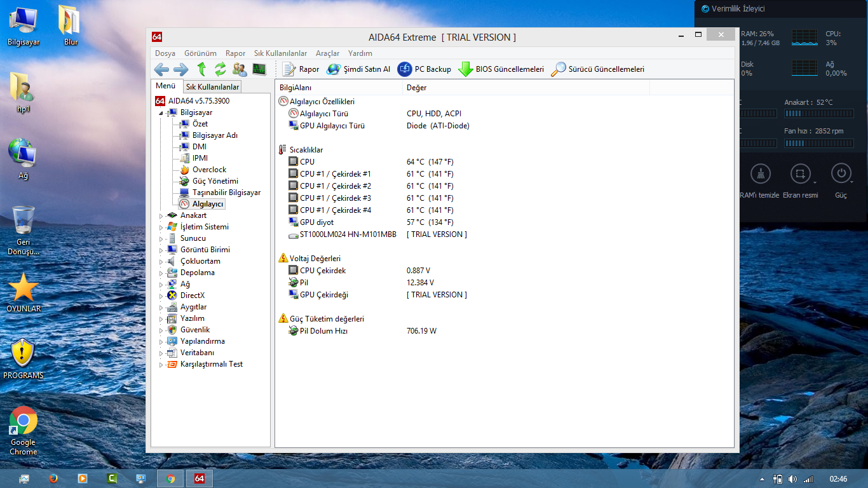
Task: Expand the Aygıtlar node arrow
Action: click(x=161, y=308)
